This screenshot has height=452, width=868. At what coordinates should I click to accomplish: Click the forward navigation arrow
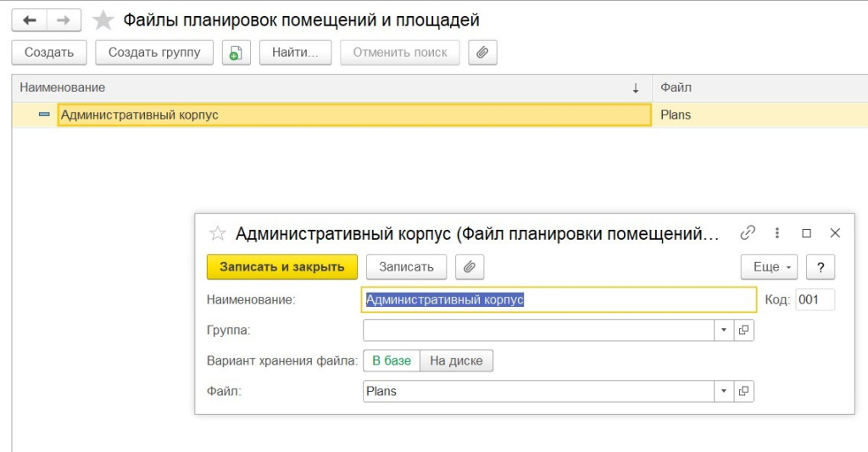coord(64,20)
